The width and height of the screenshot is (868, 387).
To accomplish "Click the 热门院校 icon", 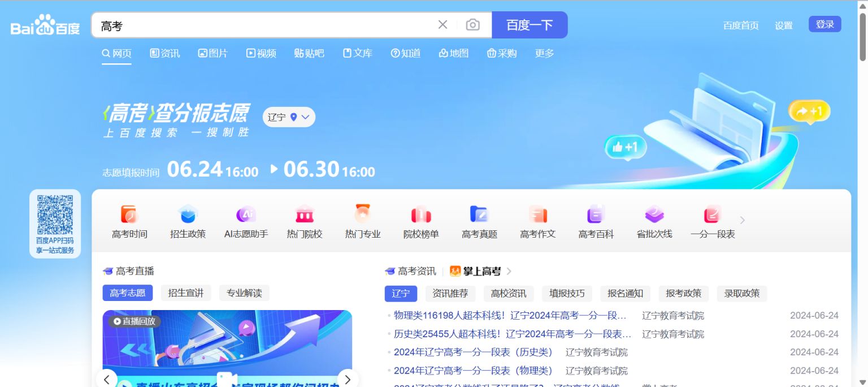I will (x=305, y=222).
